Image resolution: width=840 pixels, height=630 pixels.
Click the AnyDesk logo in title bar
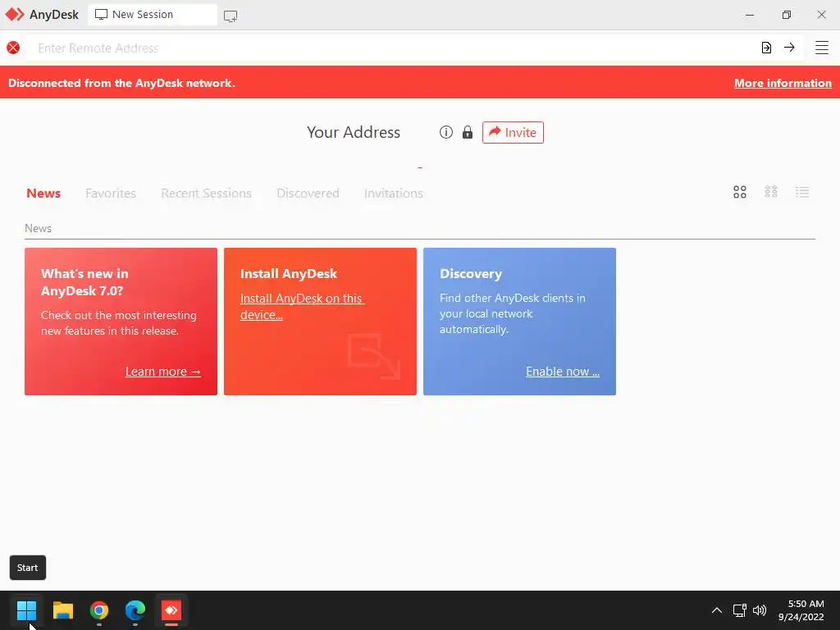point(15,15)
